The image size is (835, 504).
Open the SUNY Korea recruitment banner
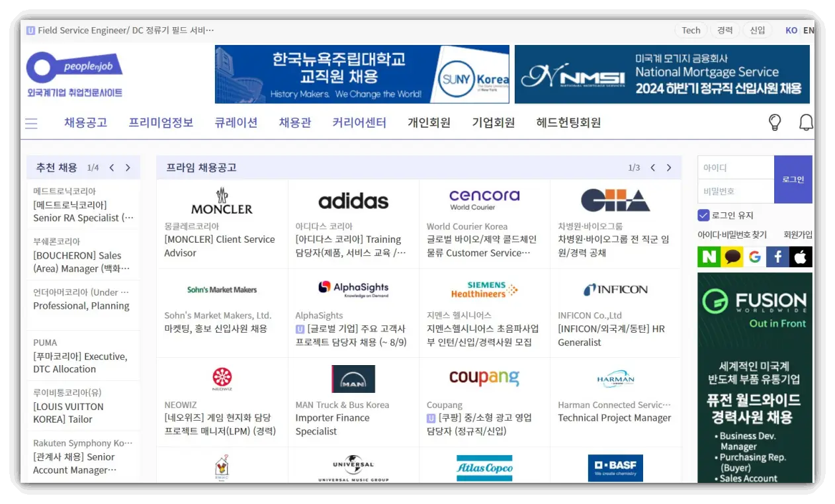coord(362,74)
